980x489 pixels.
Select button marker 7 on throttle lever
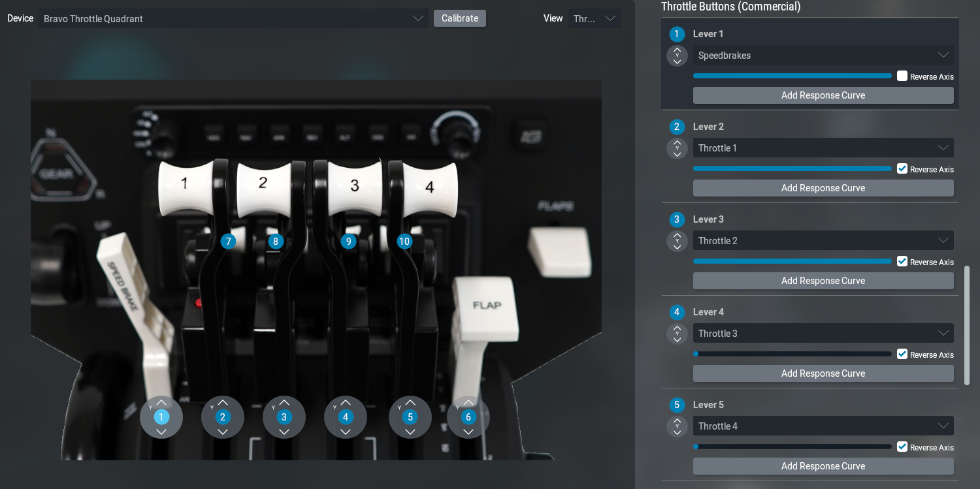(x=227, y=242)
